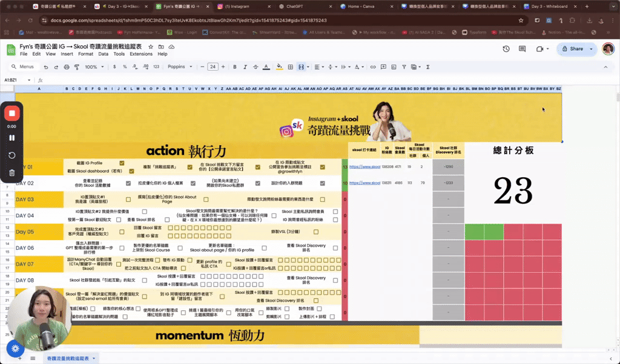Click the insert link icon
Screen dimensions: 620x364
tap(373, 67)
